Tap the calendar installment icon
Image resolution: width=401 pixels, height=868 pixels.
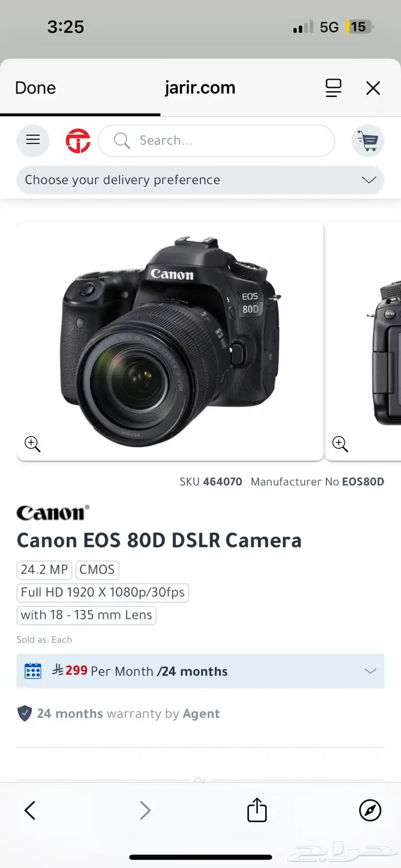(33, 671)
